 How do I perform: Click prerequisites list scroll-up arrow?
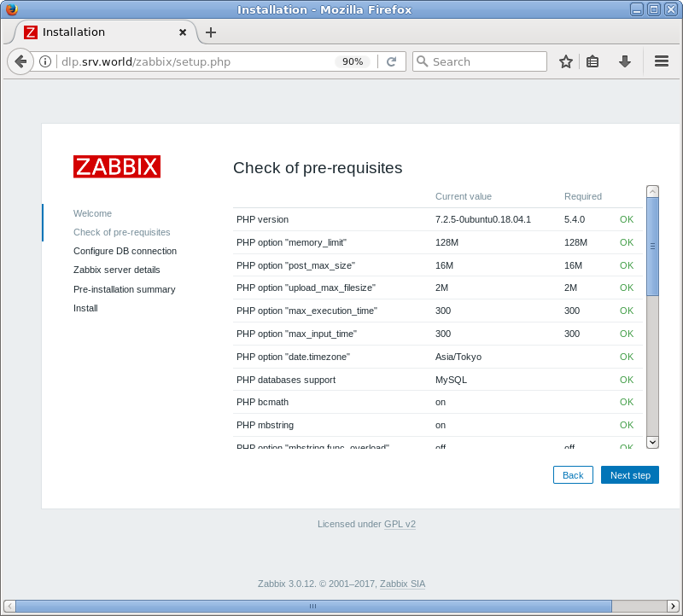click(x=652, y=192)
